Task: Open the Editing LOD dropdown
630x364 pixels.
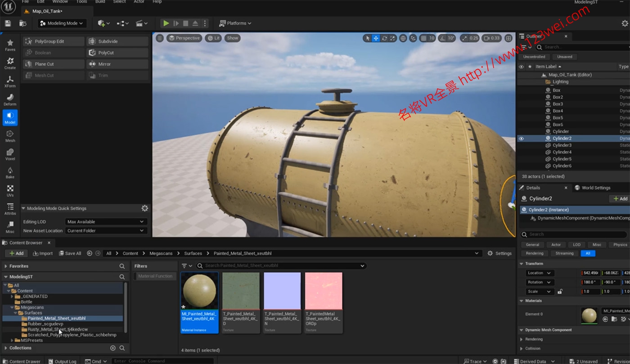Action: coord(106,222)
